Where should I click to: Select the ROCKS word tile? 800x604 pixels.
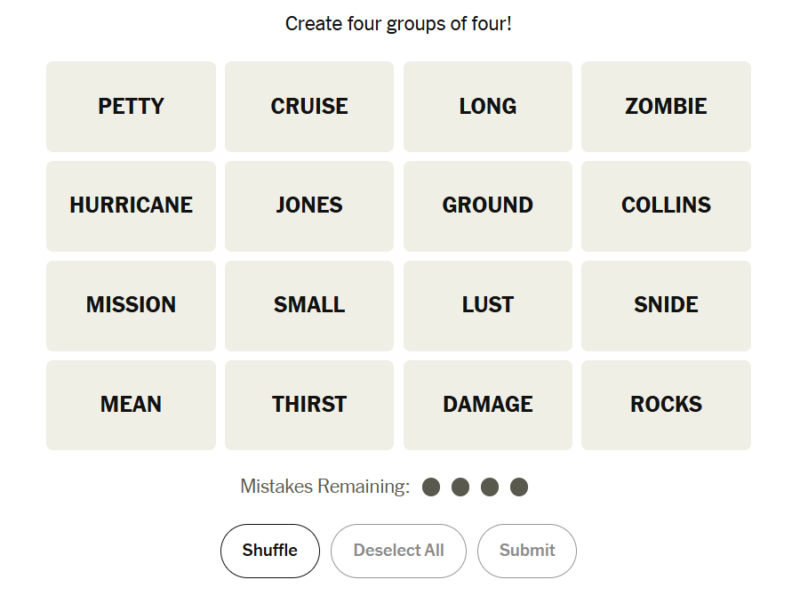pos(666,405)
